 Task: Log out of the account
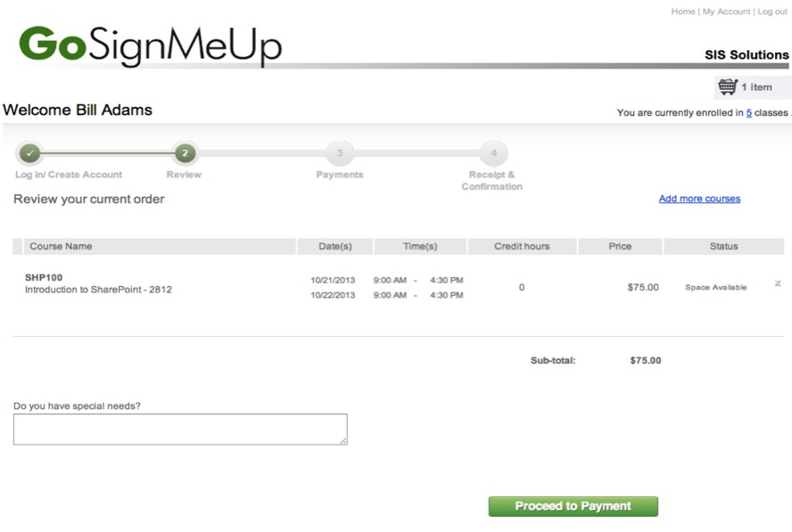point(772,12)
